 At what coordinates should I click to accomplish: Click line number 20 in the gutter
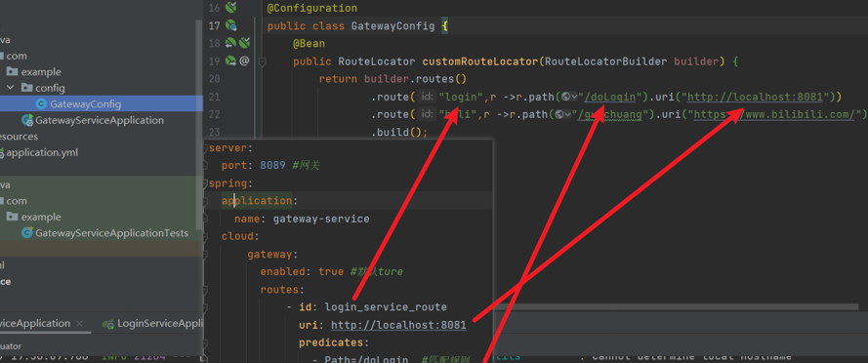click(214, 79)
